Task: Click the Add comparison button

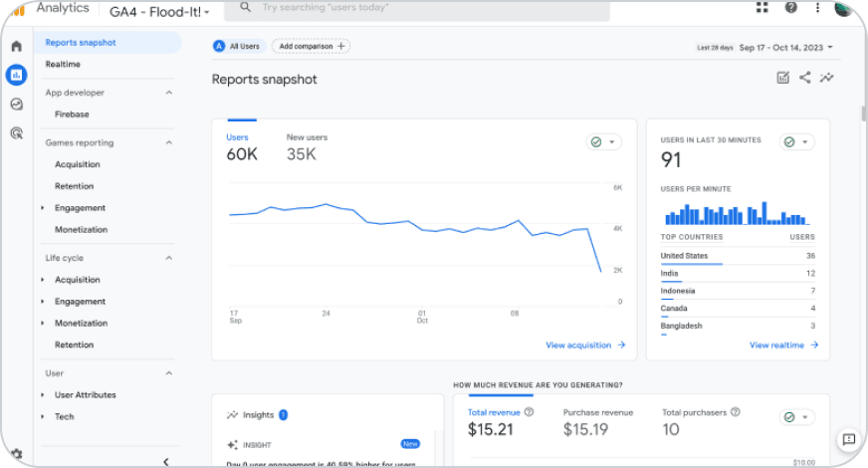Action: (312, 47)
